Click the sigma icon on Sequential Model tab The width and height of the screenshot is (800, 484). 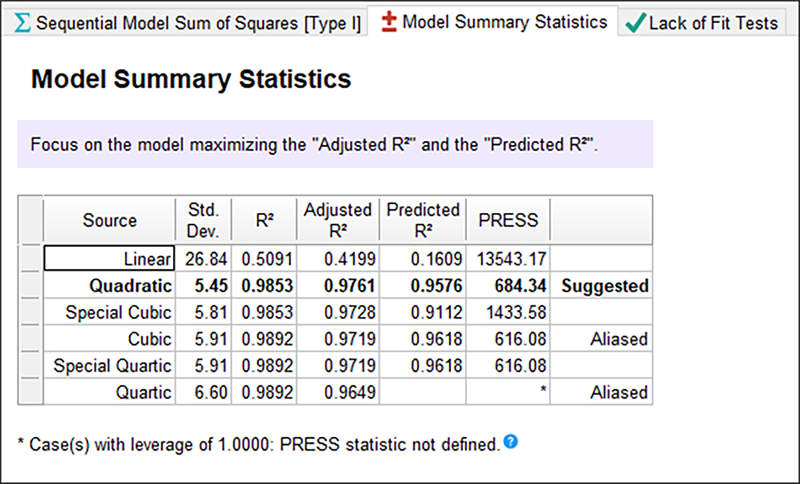(22, 22)
